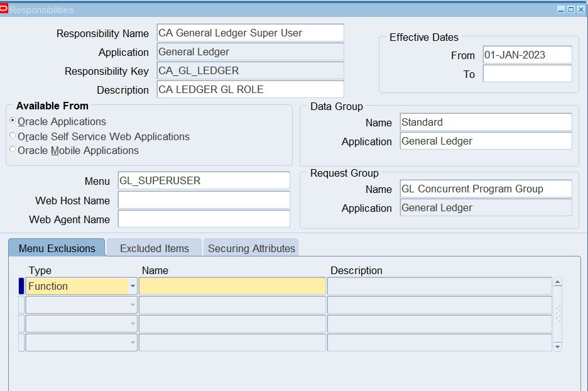The width and height of the screenshot is (588, 391).
Task: Open the Type dropdown showing Function
Action: [133, 286]
